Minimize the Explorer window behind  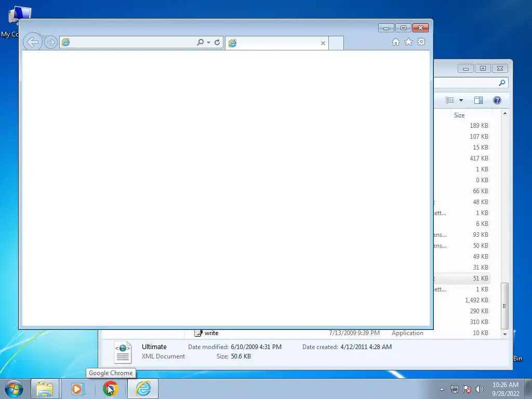pos(465,69)
